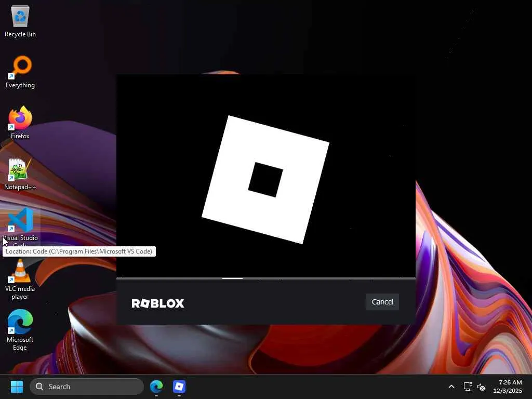Select the VLC media player desktop shortcut
Image resolution: width=532 pixels, height=399 pixels.
(20, 280)
